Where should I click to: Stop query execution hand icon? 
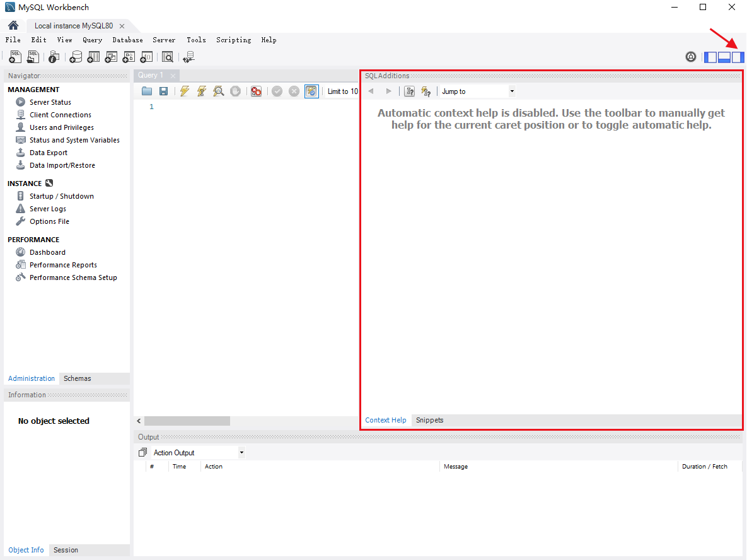point(235,91)
